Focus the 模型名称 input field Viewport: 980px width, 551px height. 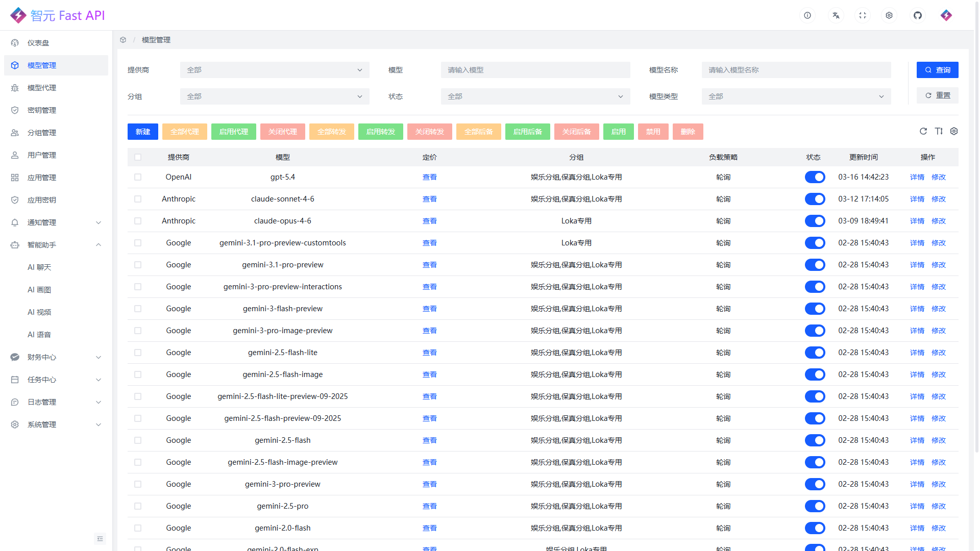point(796,70)
